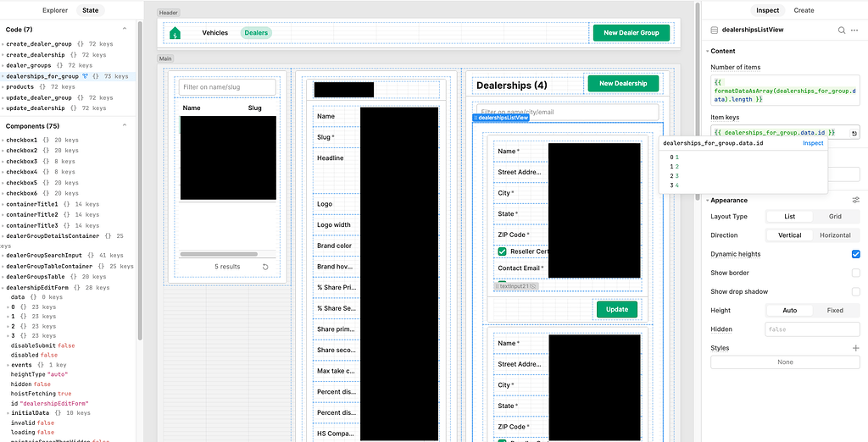Collapse the Code (7) section
Screen dimensions: 868x442
point(125,30)
